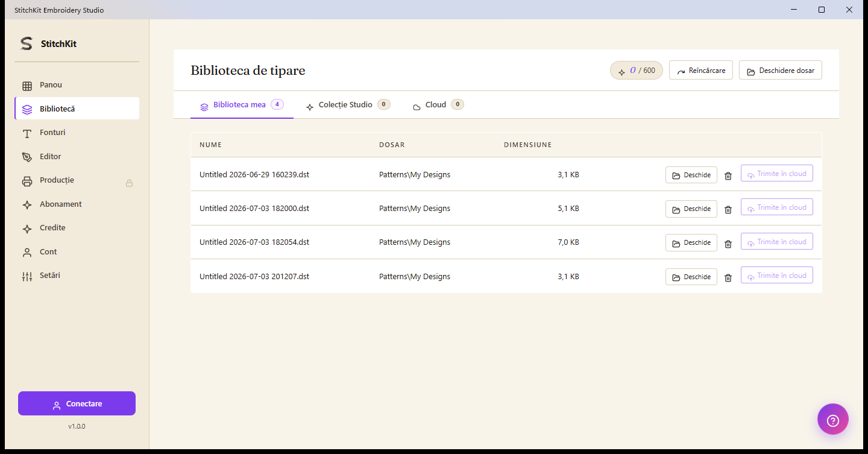The image size is (868, 454).
Task: Go to Fonturi section
Action: point(77,133)
